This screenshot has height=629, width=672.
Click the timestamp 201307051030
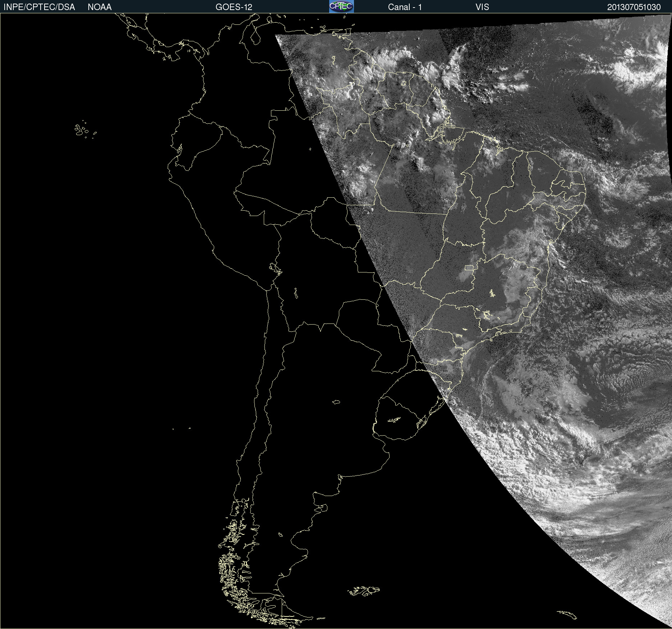pyautogui.click(x=634, y=7)
